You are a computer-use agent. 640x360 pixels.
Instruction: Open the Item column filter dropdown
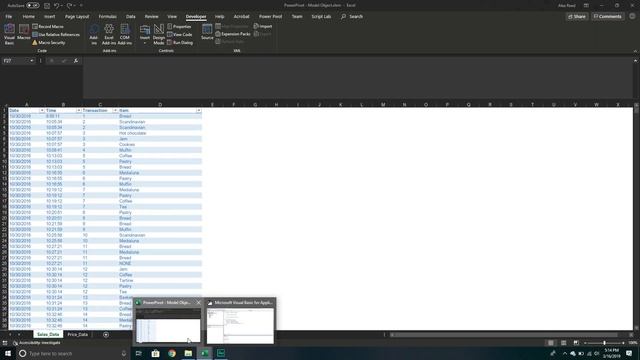[198, 111]
